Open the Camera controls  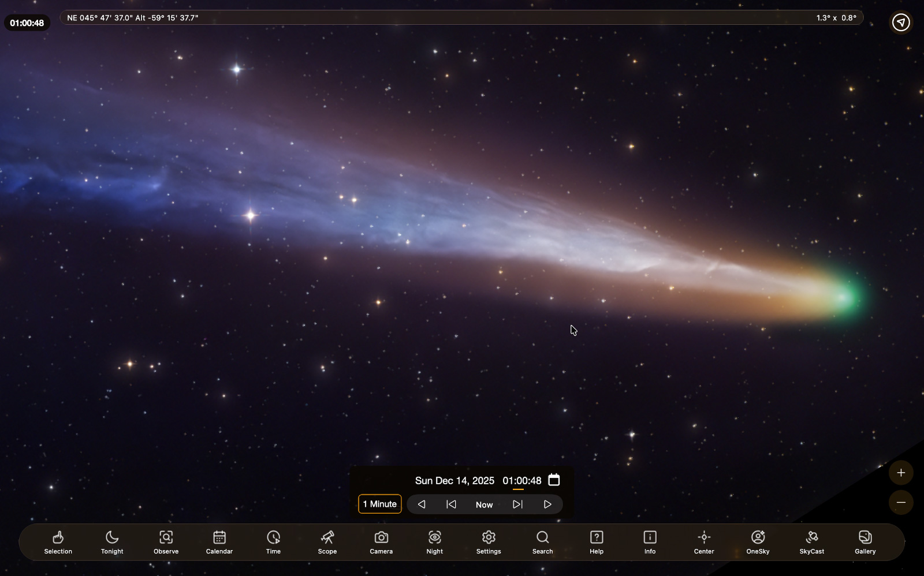click(381, 543)
